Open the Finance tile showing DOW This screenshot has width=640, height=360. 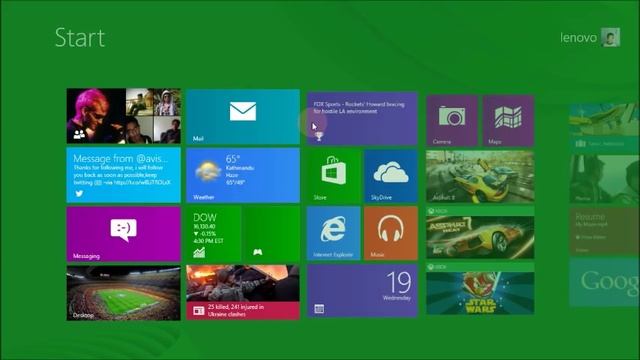pos(213,234)
